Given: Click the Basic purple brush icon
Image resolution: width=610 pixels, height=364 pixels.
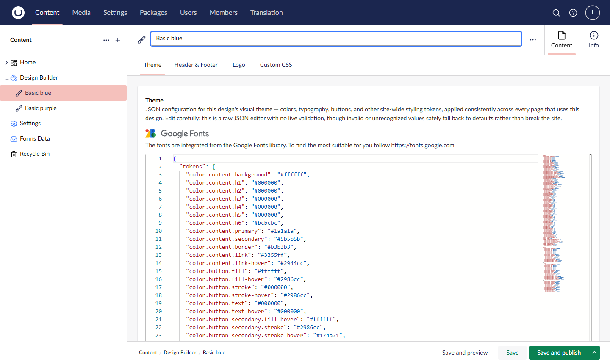Looking at the screenshot, I should tap(19, 108).
